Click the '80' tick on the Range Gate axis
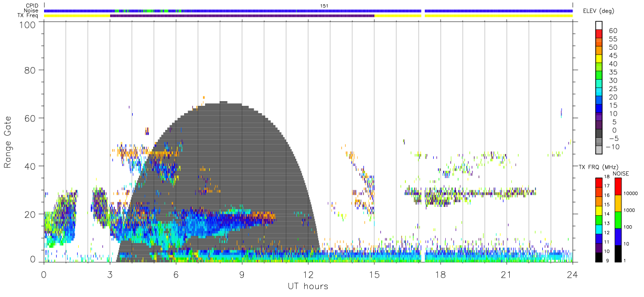The image size is (644, 297). point(30,70)
